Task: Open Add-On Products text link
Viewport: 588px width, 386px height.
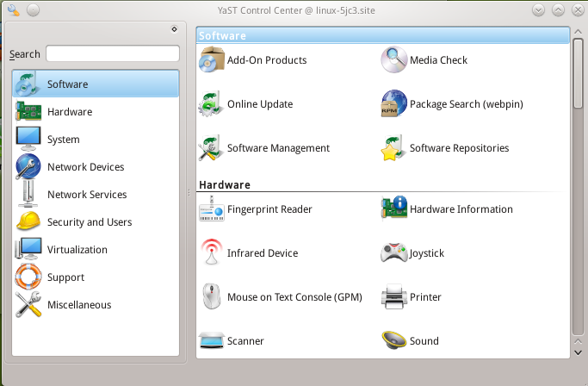Action: click(x=267, y=60)
